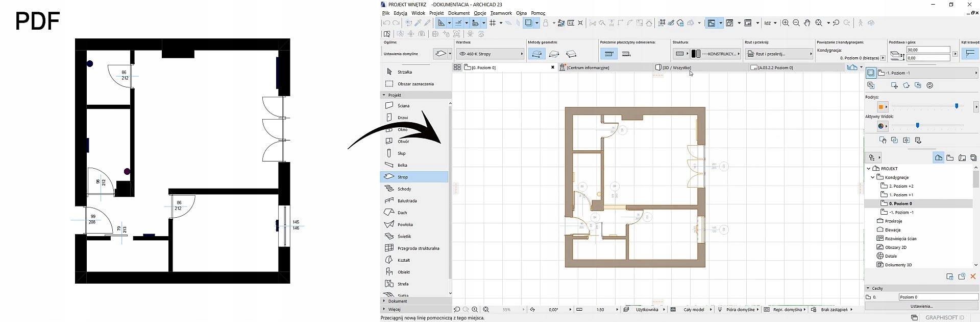980x322 pixels.
Task: Click the zoom in magnifier icon
Action: 786,23
